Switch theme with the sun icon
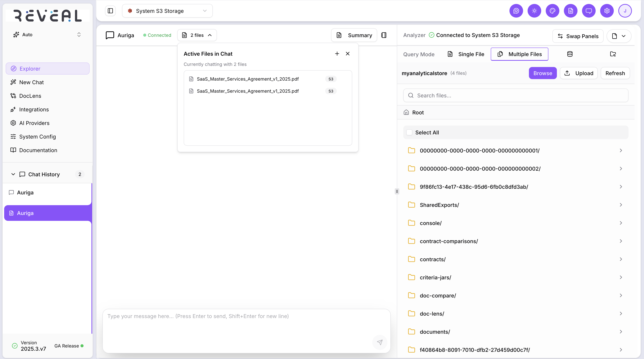This screenshot has height=359, width=644. (534, 11)
